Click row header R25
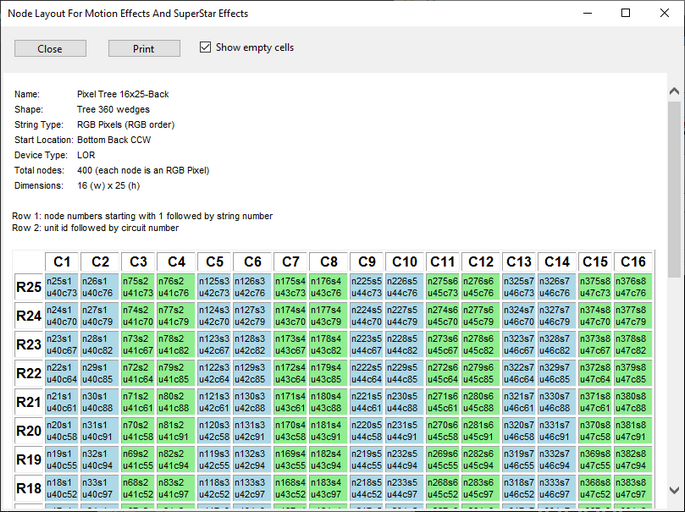The image size is (685, 512). (28, 287)
